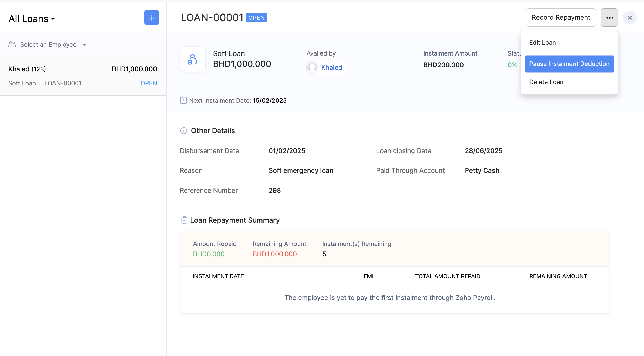
Task: Open the more actions ellipsis menu
Action: pyautogui.click(x=609, y=17)
